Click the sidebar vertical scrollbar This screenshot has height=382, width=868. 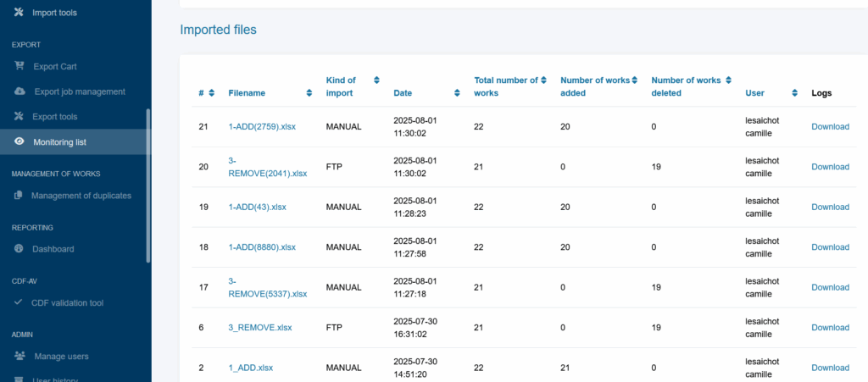coord(147,185)
